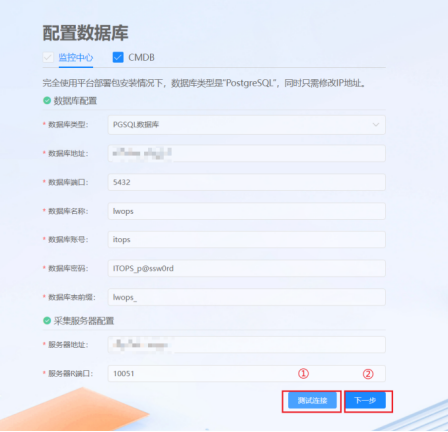Focus the 服务器地址 input field

247,345
